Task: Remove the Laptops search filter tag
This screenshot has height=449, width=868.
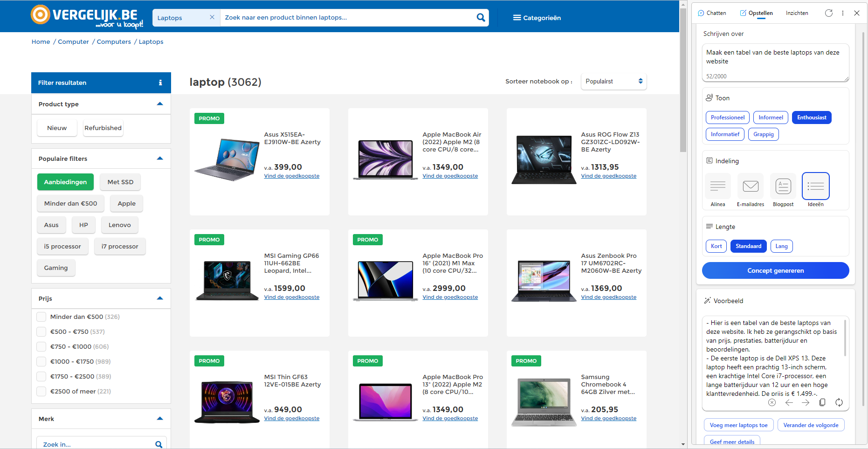Action: click(x=212, y=17)
